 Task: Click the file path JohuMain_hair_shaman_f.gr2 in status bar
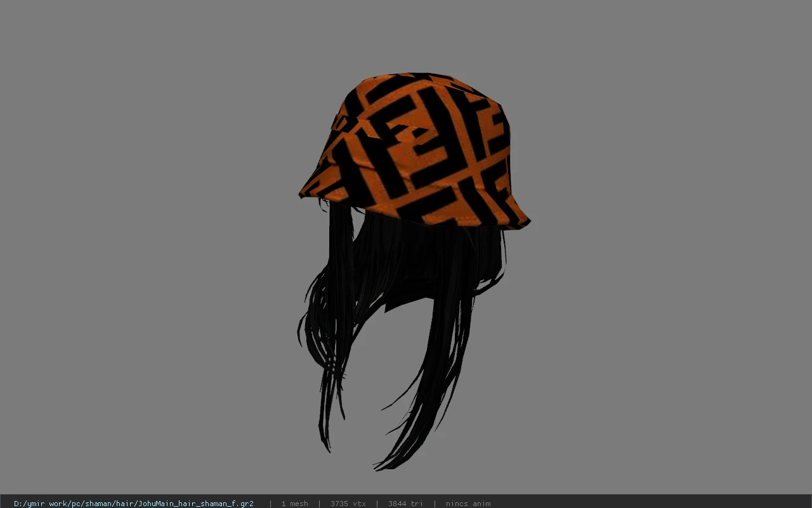(134, 504)
